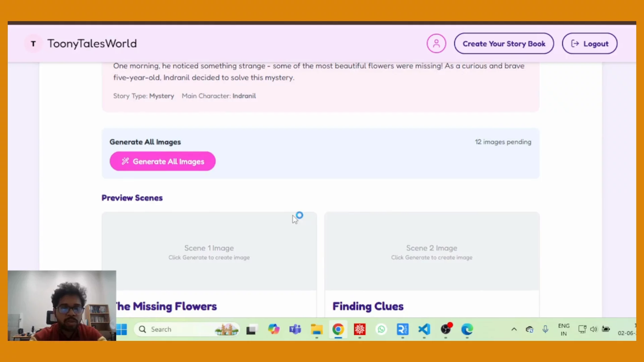Expand the hidden system tray icons
This screenshot has height=362, width=644.
click(x=514, y=329)
